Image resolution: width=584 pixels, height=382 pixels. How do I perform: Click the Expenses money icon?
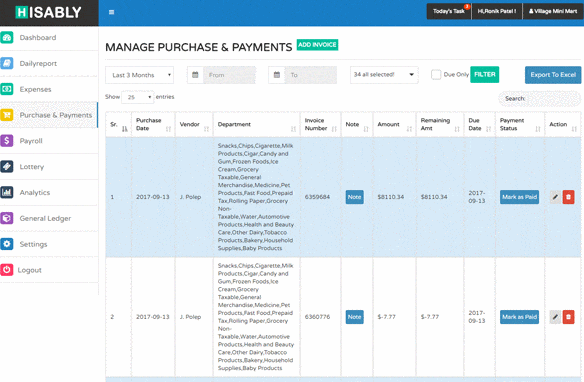coord(7,89)
